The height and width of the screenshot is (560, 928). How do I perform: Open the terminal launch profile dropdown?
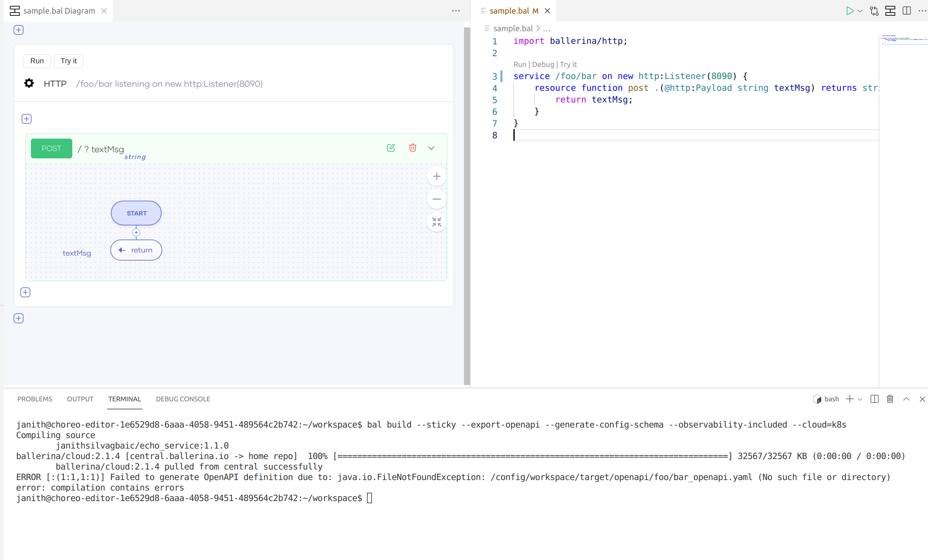coord(860,399)
